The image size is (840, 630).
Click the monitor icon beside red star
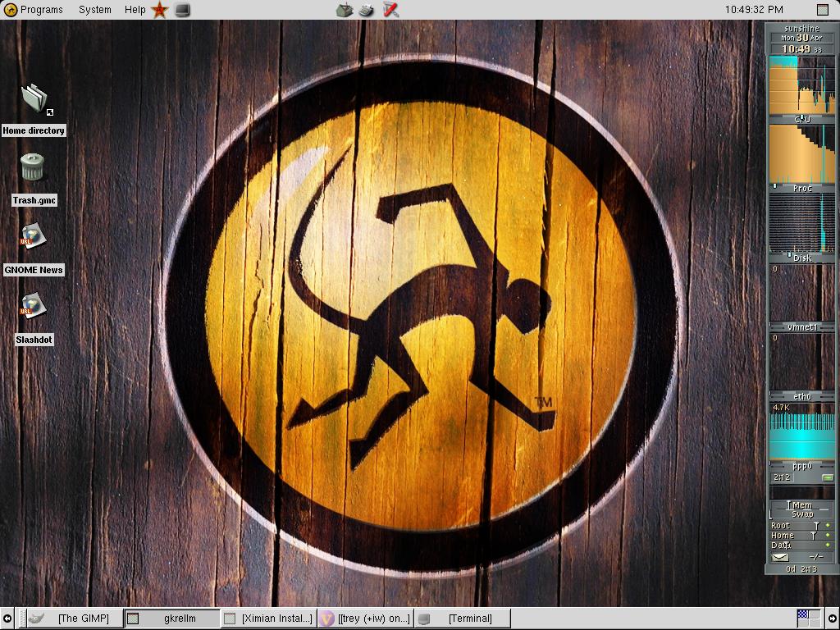click(x=182, y=10)
